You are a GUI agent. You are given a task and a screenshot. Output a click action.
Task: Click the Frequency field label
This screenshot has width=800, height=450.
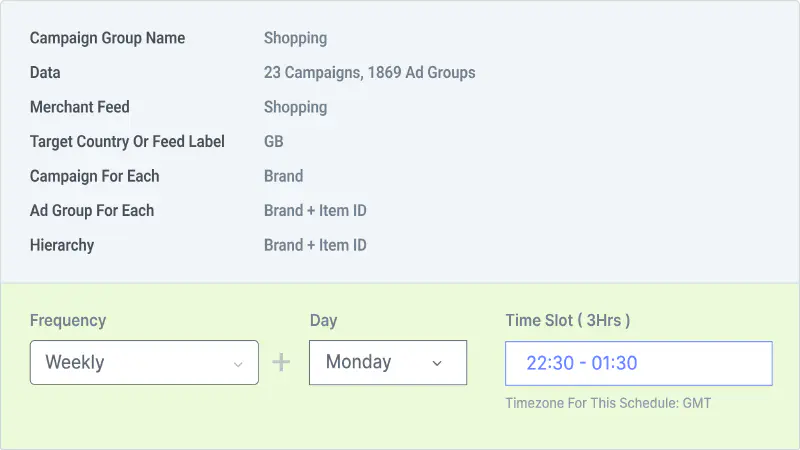point(68,320)
